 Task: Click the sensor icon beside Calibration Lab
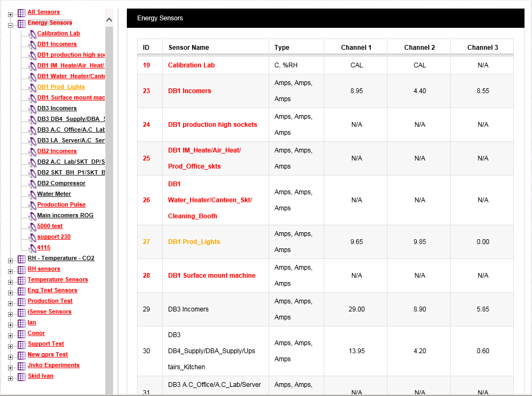click(32, 34)
